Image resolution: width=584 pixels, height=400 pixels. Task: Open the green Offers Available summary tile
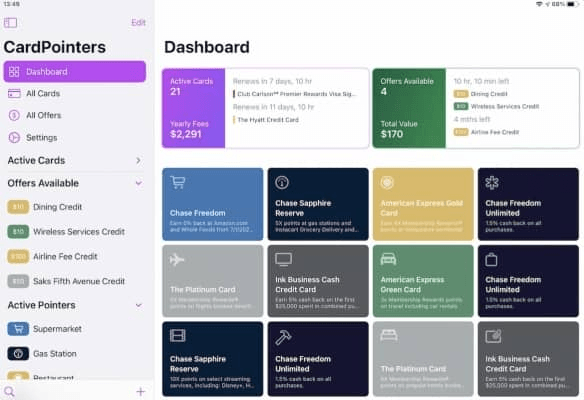pos(409,108)
